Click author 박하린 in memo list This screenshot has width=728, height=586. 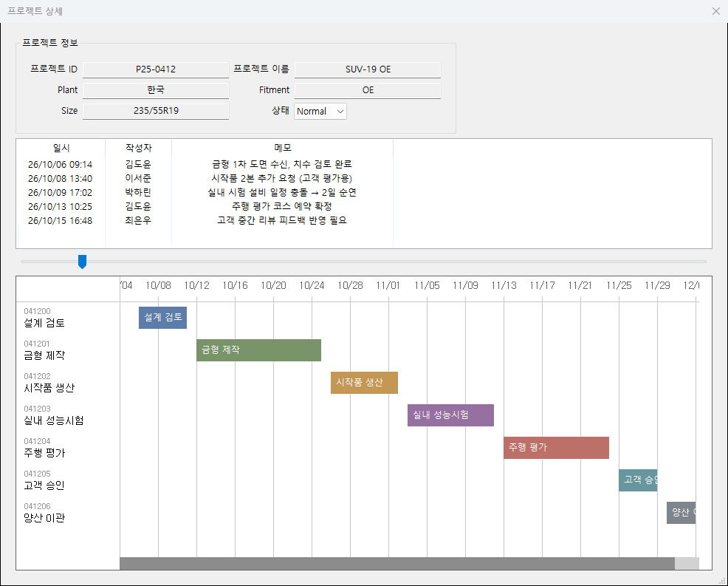pyautogui.click(x=138, y=192)
